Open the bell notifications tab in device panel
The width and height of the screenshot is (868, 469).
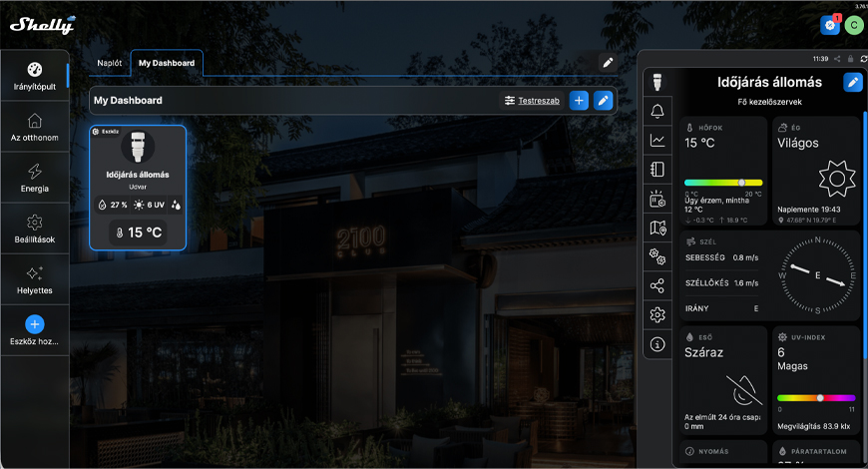tap(656, 111)
